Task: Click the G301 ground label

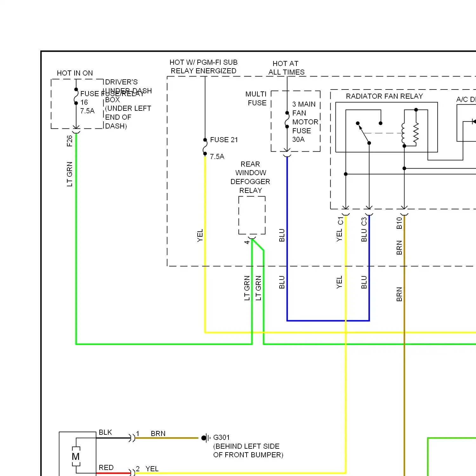Action: tap(221, 438)
